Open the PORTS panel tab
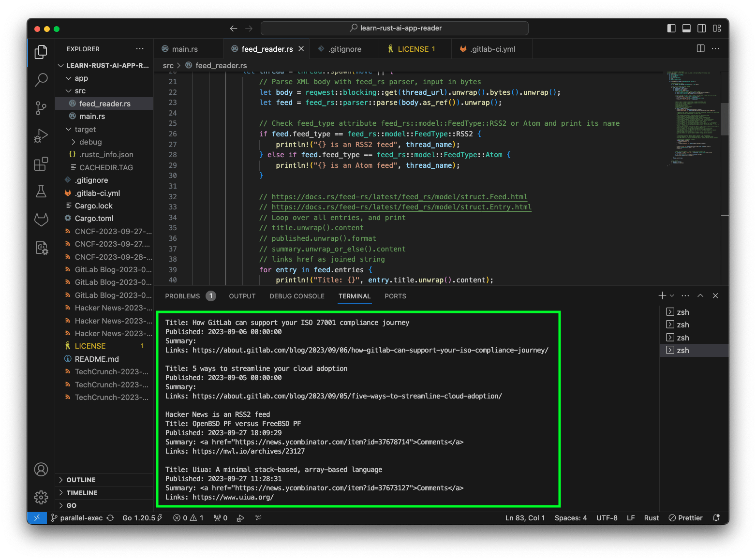 click(395, 296)
